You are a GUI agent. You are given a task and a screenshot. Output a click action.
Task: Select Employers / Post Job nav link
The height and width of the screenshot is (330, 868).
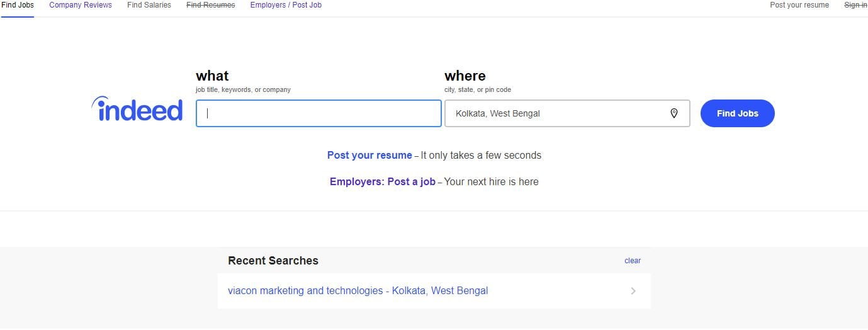pos(286,5)
